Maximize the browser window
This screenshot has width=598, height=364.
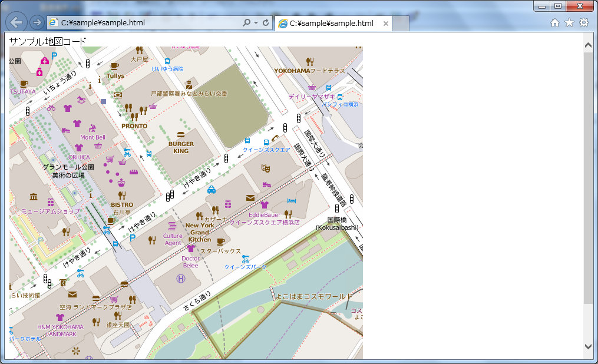[x=557, y=6]
